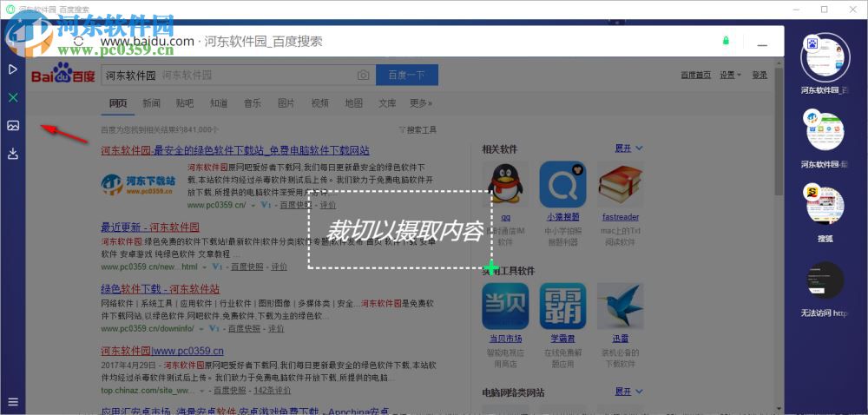Open the 更多» tab menu

coord(421,103)
